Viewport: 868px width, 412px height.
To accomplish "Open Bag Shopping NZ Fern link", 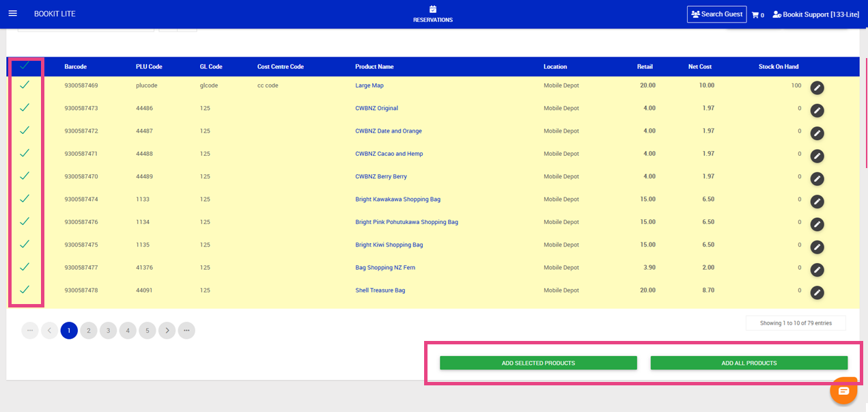I will [x=385, y=268].
